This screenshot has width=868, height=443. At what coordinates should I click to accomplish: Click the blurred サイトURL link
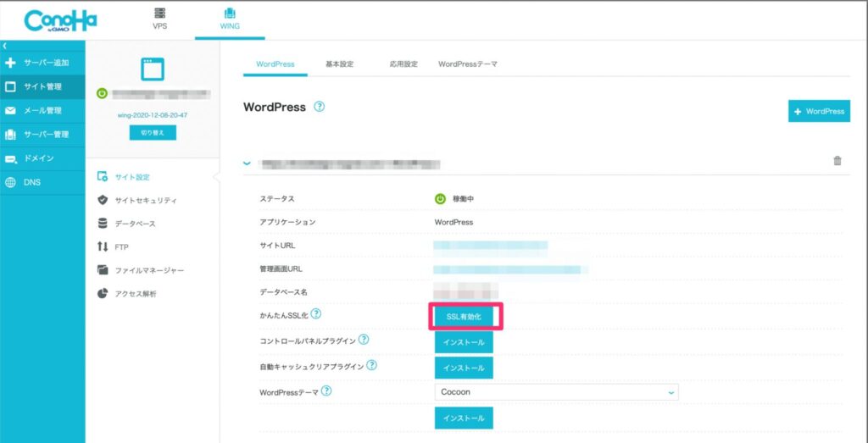point(491,246)
